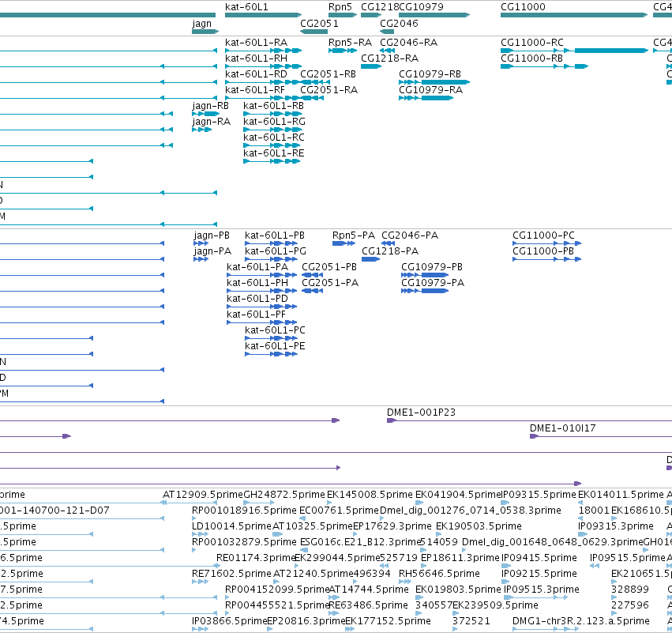
Task: Open EST EK145008.5prime
Action: (x=370, y=495)
